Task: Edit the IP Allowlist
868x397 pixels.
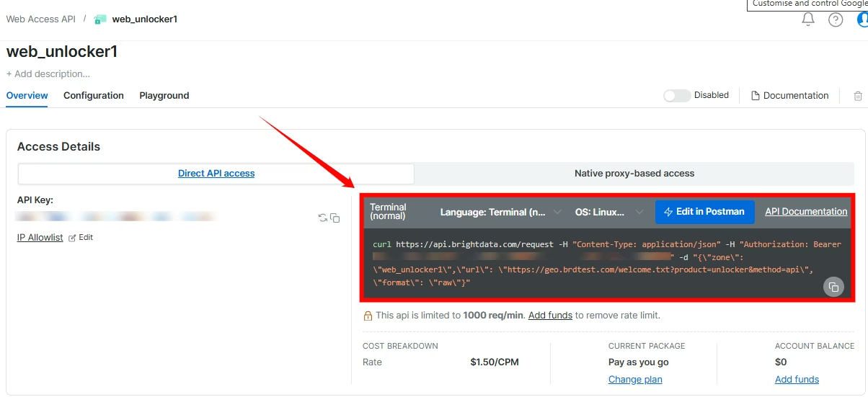Action: (81, 238)
